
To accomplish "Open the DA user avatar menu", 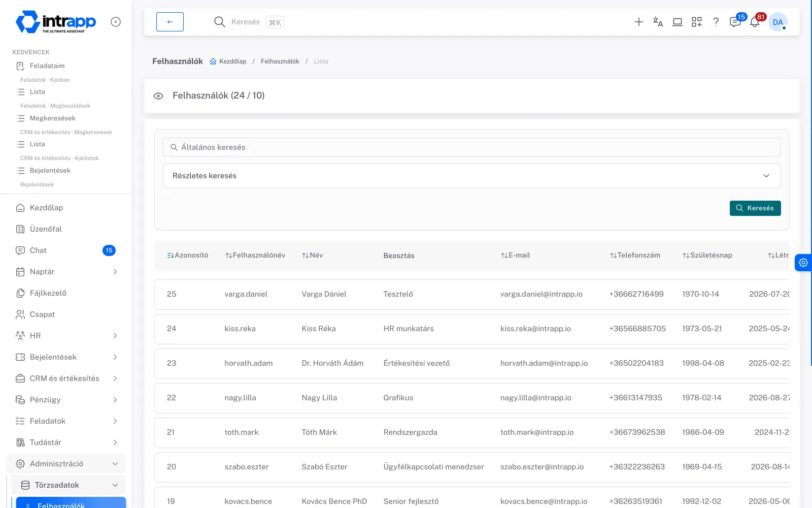I will coord(778,22).
